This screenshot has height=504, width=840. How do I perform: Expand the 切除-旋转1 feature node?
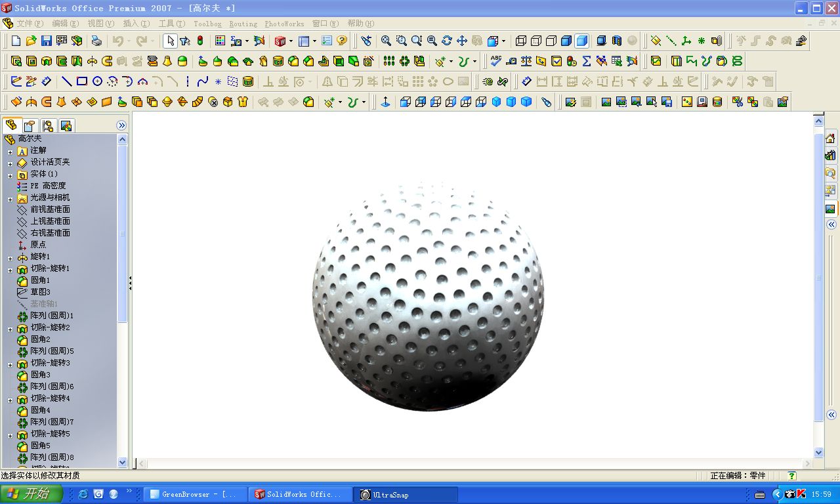[10, 270]
